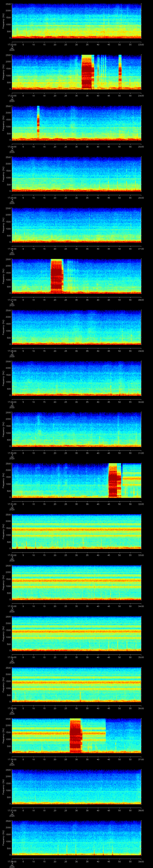Click the 2025 date label under 17:26:00
Screen dimensions: 153x868
tap(12, 254)
